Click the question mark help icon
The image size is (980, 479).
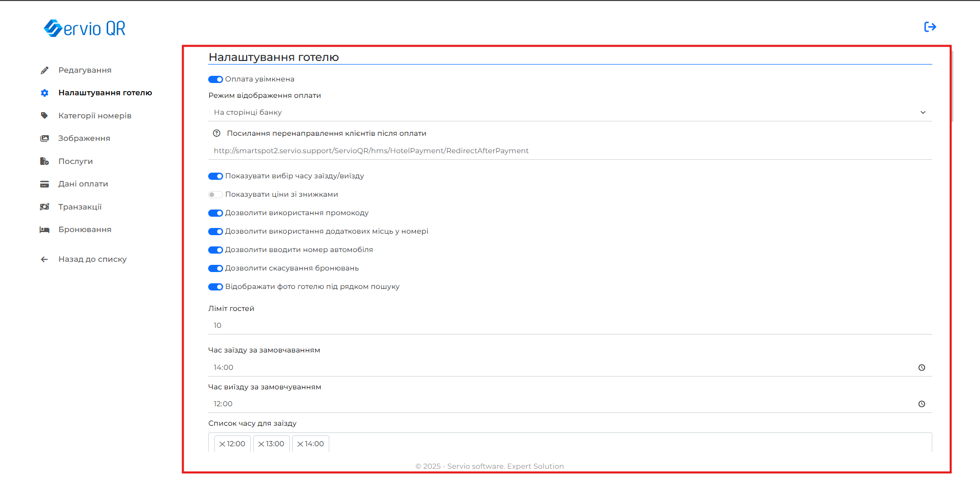(216, 133)
